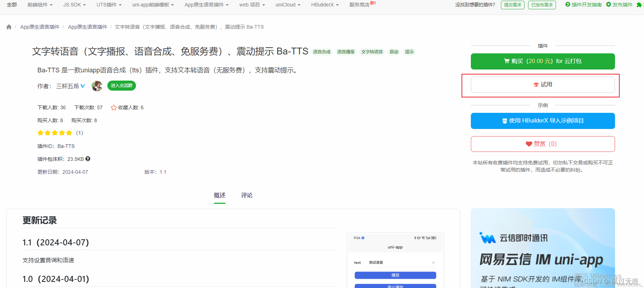Go to home via breadcrumb house icon

click(9, 27)
